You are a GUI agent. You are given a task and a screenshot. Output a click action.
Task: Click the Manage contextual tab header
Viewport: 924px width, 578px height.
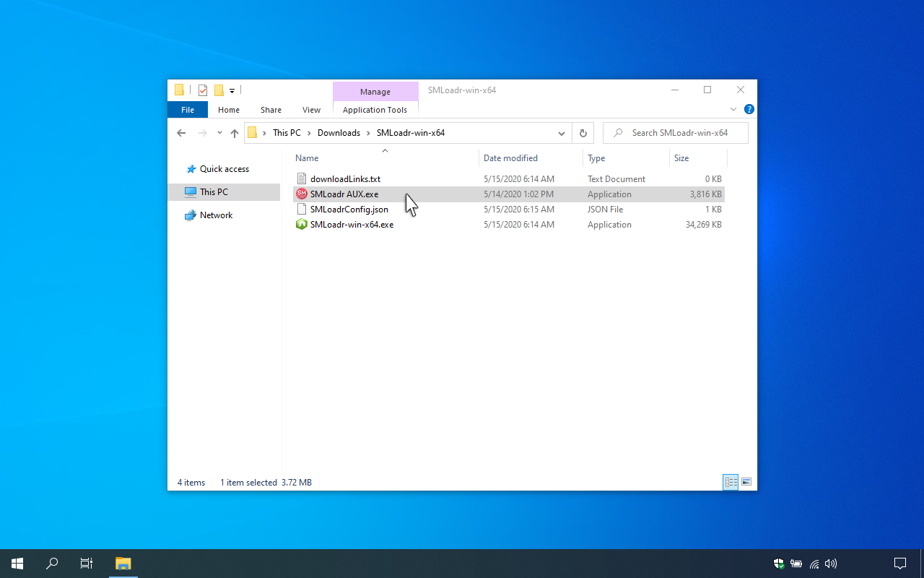click(x=375, y=92)
